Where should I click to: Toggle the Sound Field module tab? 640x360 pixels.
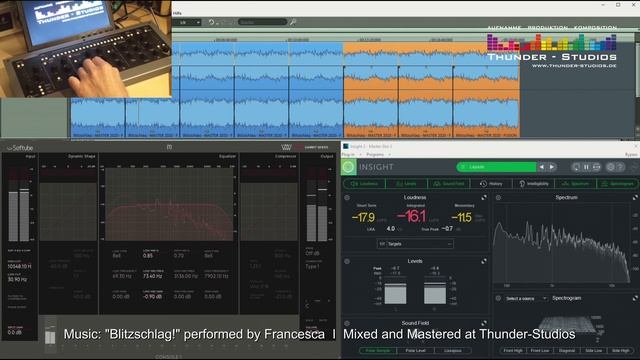[x=449, y=184]
